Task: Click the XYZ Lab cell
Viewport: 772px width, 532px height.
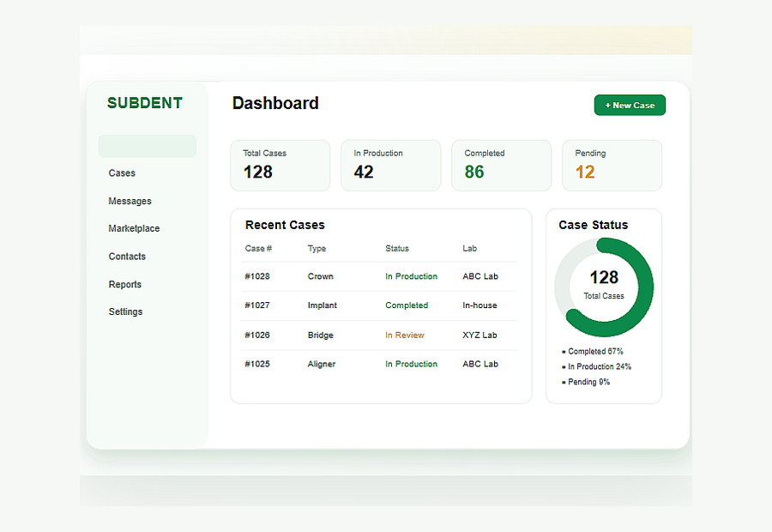Action: pos(479,335)
